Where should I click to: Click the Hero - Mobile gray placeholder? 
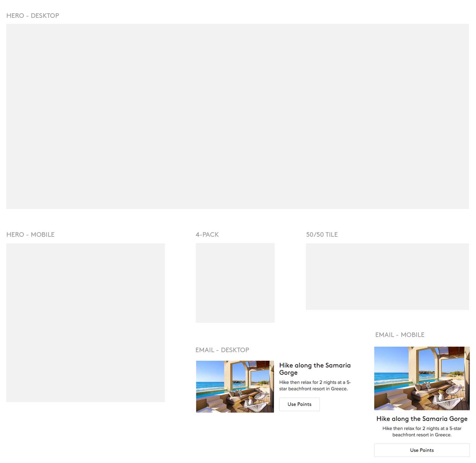click(85, 322)
